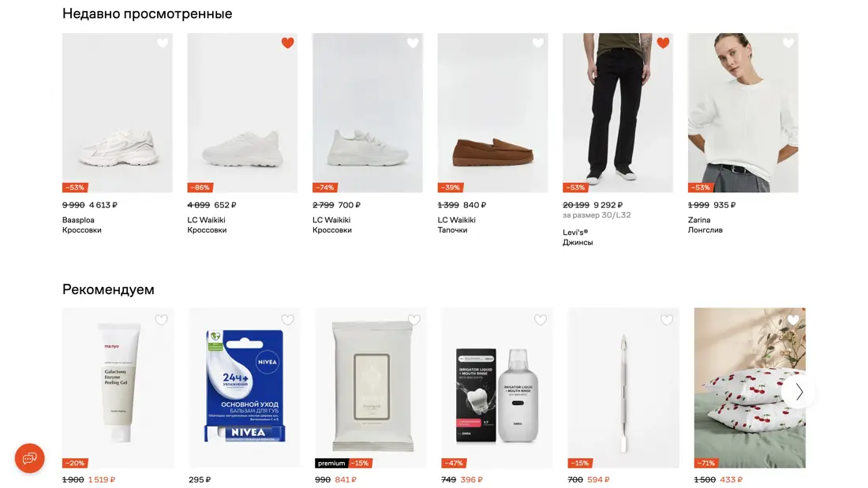Add Zarina longsleeve to favorites
Viewport: 868px width, 488px height.
[x=788, y=43]
